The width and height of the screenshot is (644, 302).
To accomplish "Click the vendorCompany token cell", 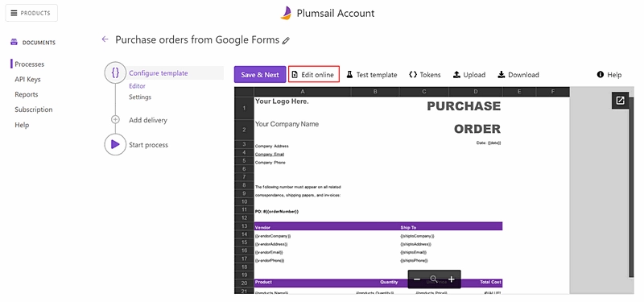I will tap(273, 236).
